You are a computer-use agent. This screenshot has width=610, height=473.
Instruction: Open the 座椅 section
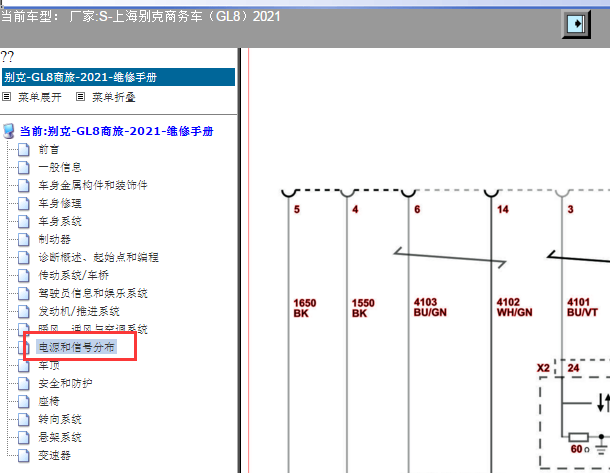click(49, 401)
